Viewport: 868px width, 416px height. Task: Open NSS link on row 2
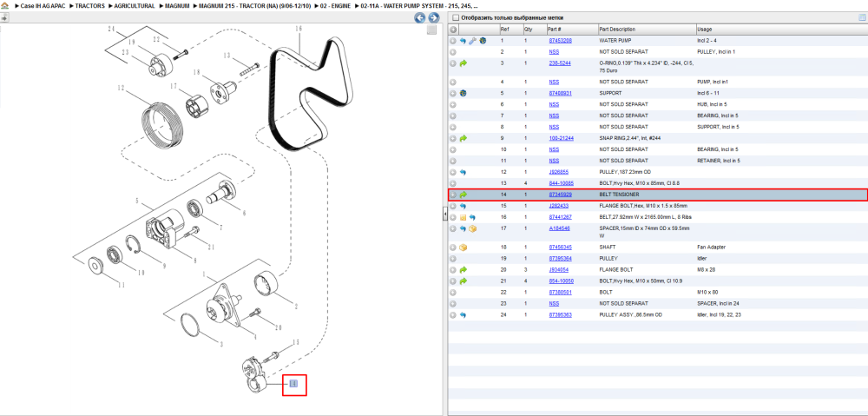[554, 52]
